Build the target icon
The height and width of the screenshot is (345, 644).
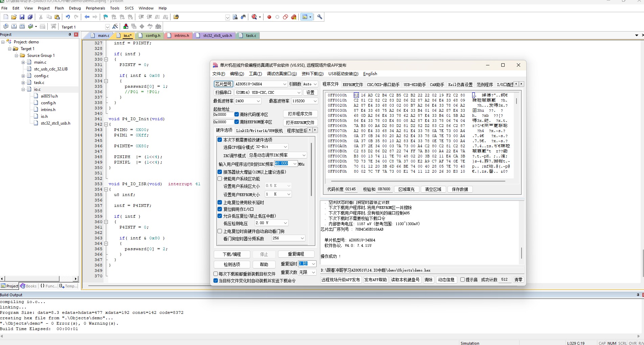pos(14,26)
